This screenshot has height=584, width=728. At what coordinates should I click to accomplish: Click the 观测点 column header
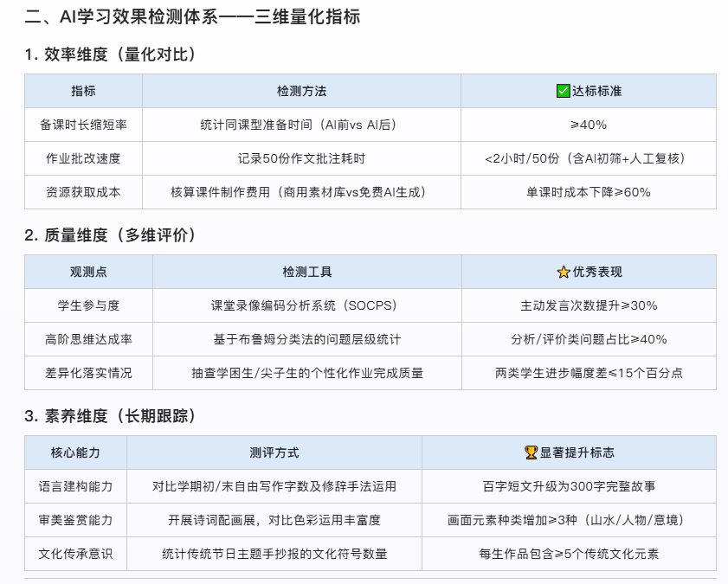(88, 272)
